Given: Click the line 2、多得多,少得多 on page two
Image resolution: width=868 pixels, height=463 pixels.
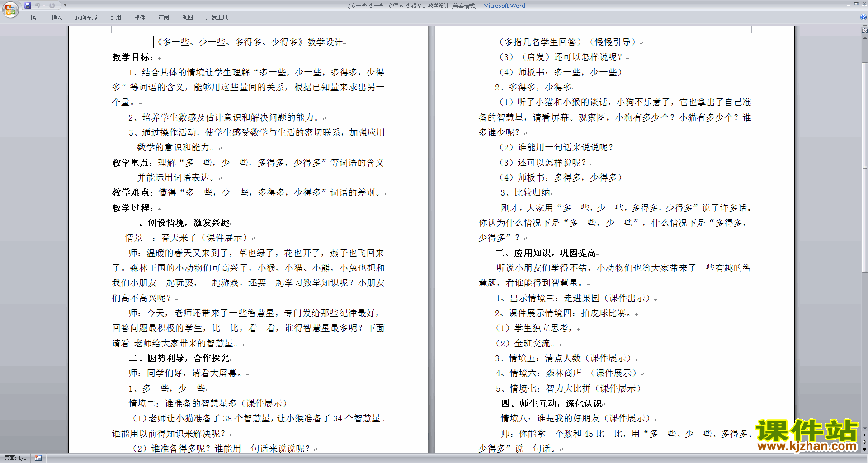Looking at the screenshot, I should pyautogui.click(x=533, y=87).
